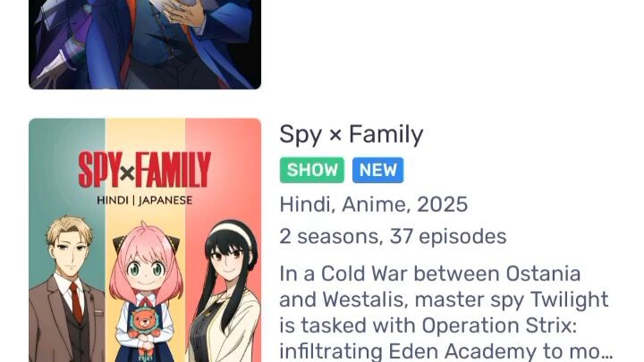Viewport: 644px width, 362px height.
Task: Click the 37 episodes text
Action: point(448,237)
